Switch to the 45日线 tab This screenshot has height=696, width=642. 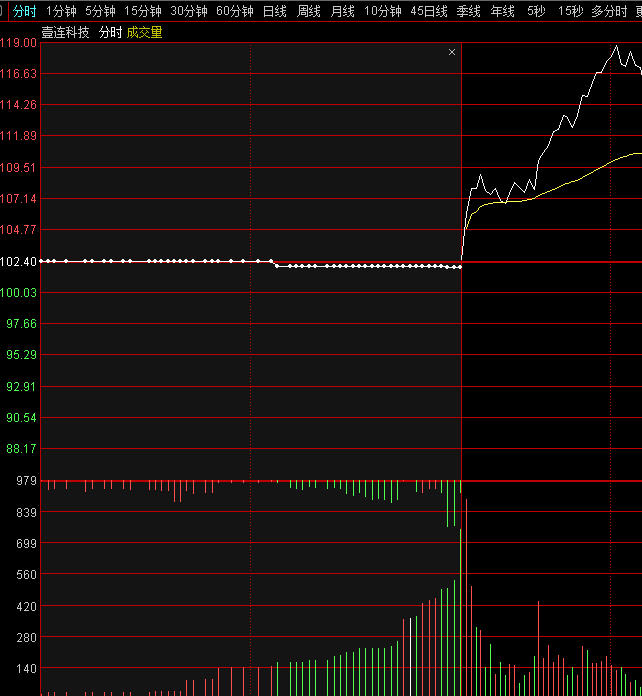click(x=429, y=11)
